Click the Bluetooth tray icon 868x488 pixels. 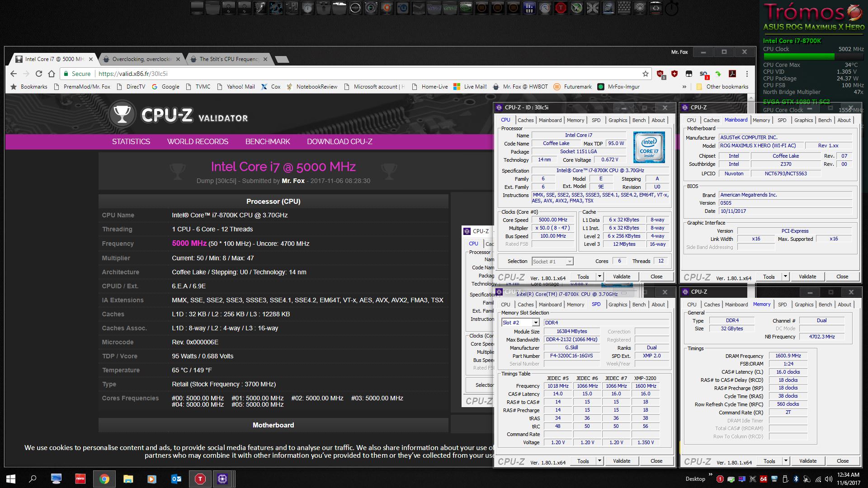point(796,479)
